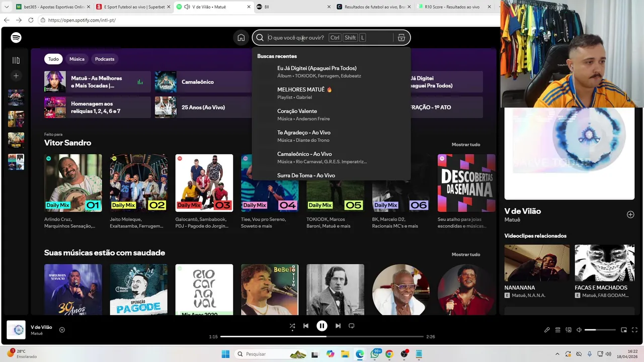
Task: Select recent search Camaleônico - Ao Vivo
Action: (331, 157)
